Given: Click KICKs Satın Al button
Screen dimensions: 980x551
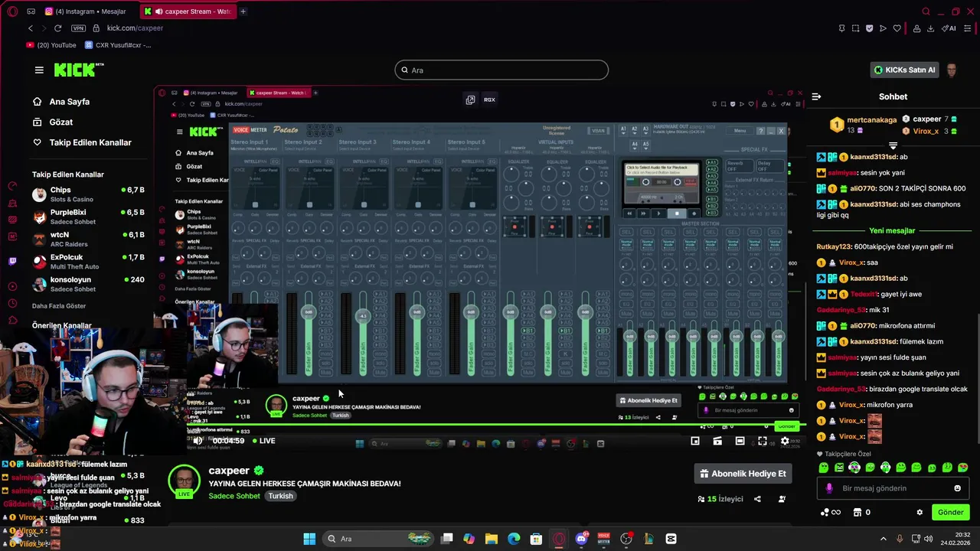Looking at the screenshot, I should 905,70.
